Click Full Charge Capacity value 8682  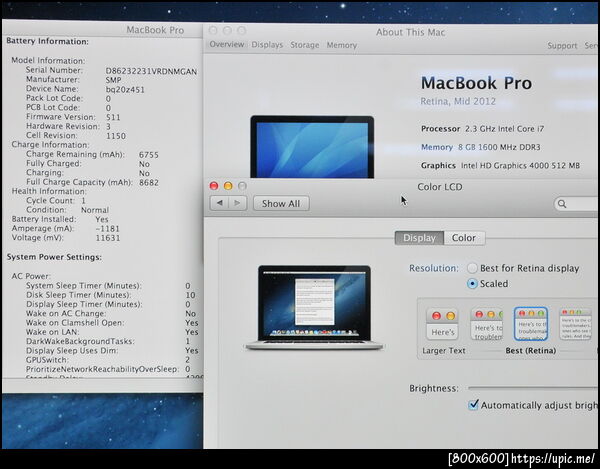[149, 182]
